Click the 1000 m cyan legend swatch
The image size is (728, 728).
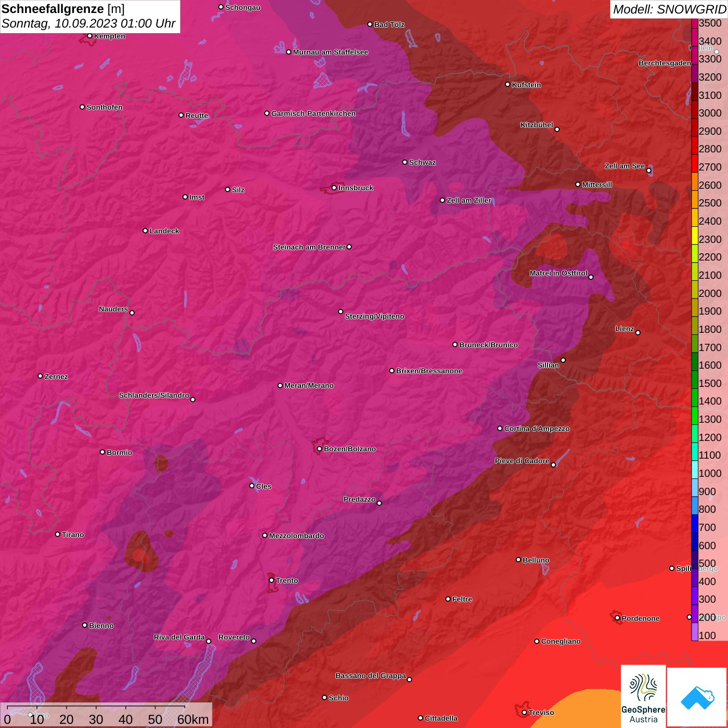pos(694,470)
